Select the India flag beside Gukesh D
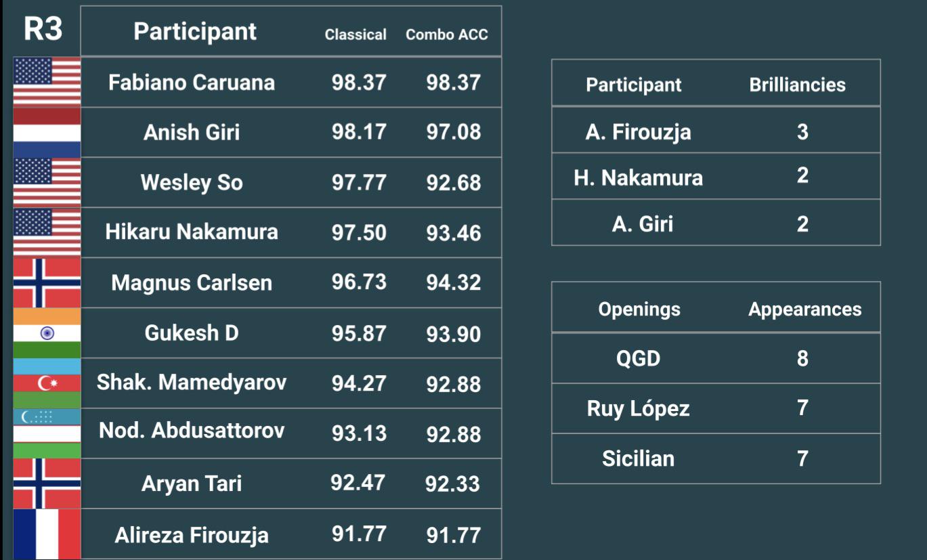Viewport: 927px width, 560px height. (47, 333)
